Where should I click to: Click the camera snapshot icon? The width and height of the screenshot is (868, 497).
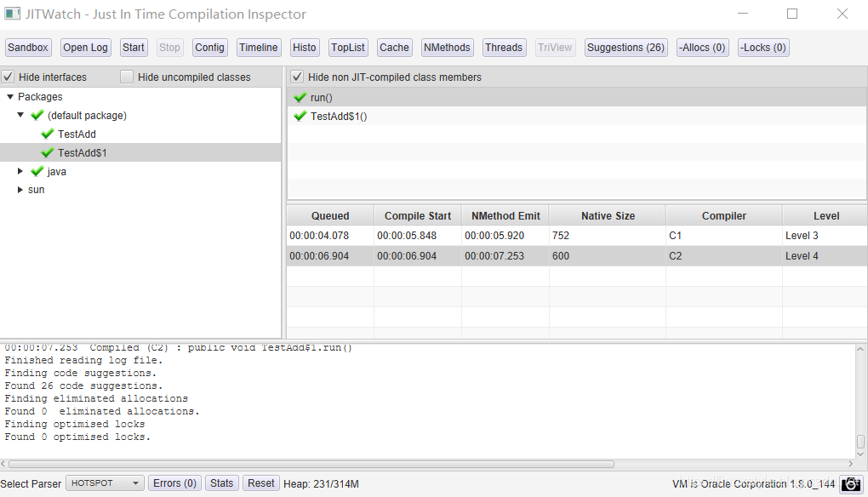click(x=851, y=483)
